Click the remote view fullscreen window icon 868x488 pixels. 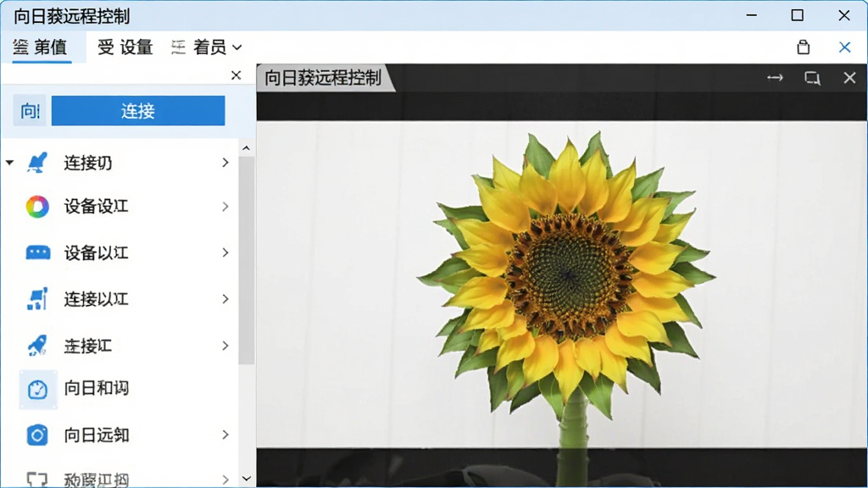pos(812,78)
